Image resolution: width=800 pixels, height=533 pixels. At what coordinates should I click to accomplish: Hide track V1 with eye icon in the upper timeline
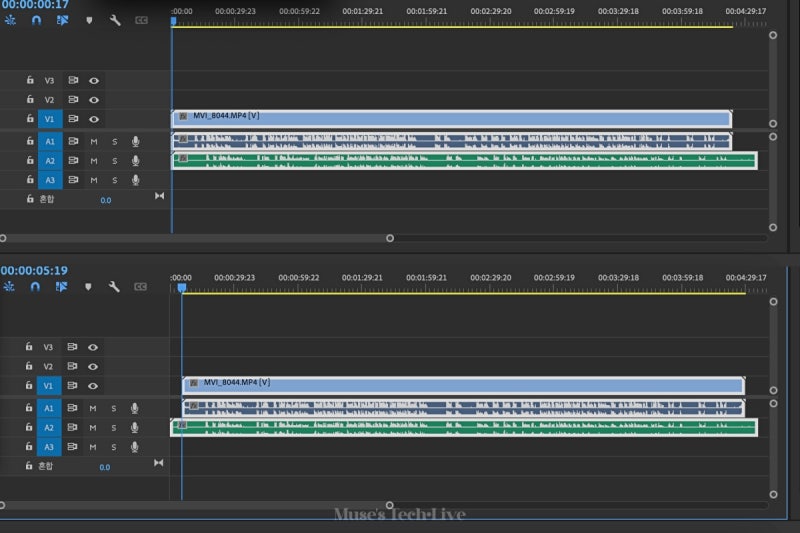click(94, 120)
